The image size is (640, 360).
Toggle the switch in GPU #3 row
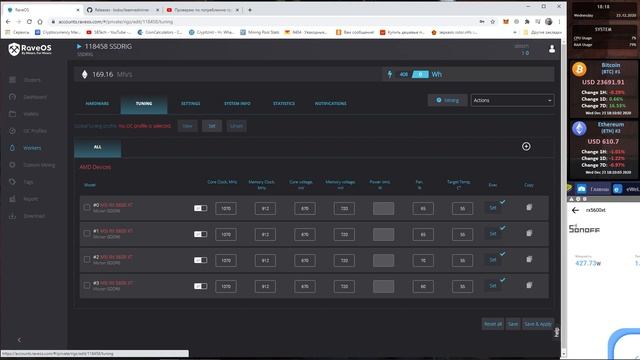click(x=200, y=286)
